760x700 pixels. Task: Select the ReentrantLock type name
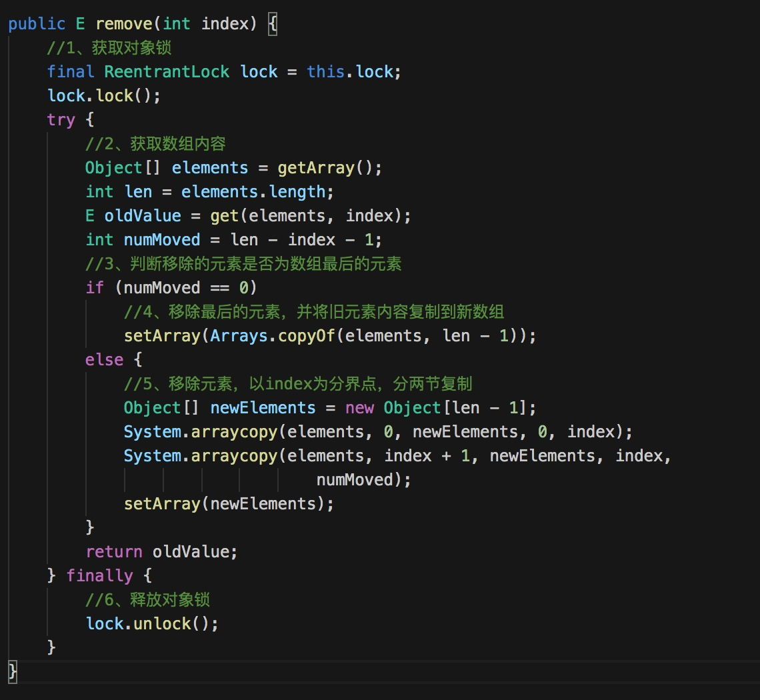[x=167, y=72]
